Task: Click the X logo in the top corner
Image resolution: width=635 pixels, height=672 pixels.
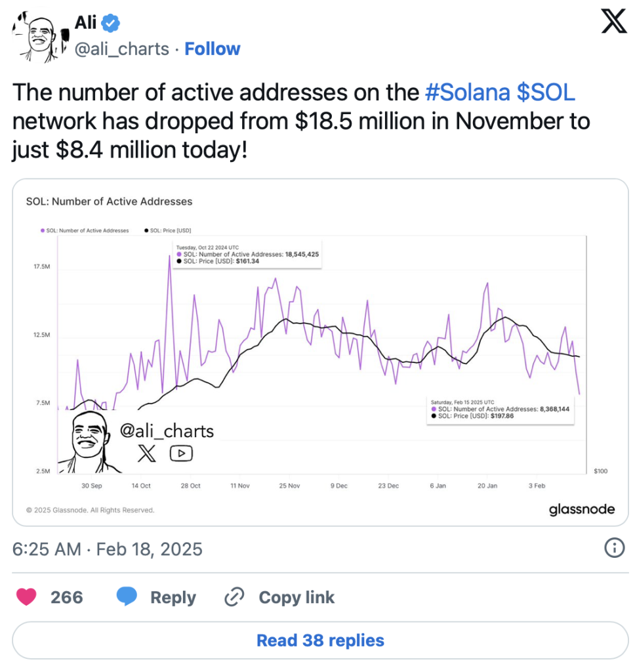Action: pyautogui.click(x=614, y=23)
